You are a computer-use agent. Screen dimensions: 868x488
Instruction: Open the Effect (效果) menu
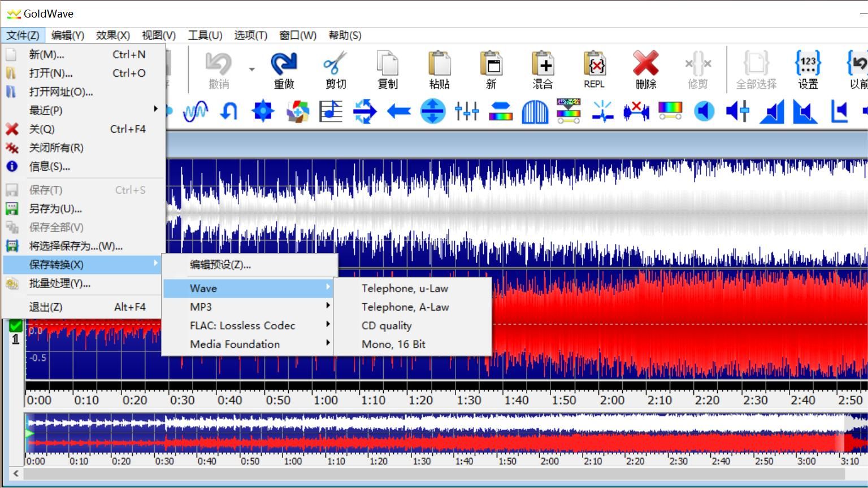(113, 35)
